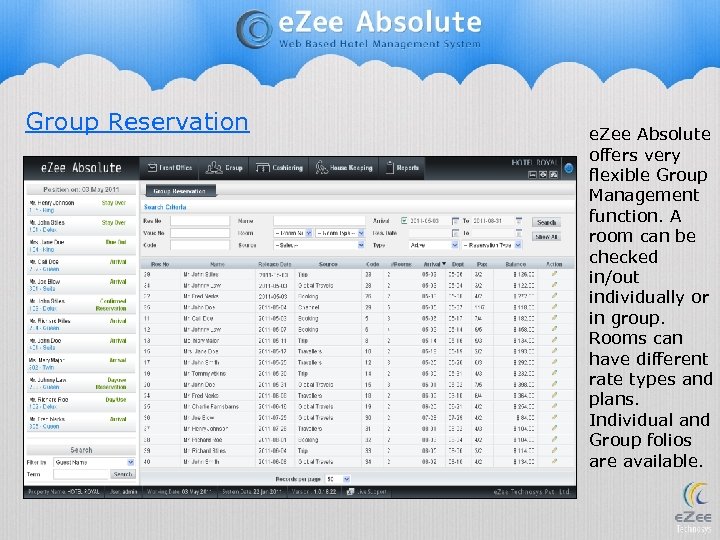The image size is (720, 540).
Task: Select Mr. Johnny Law Dayuse Reservation entry
Action: click(81, 384)
